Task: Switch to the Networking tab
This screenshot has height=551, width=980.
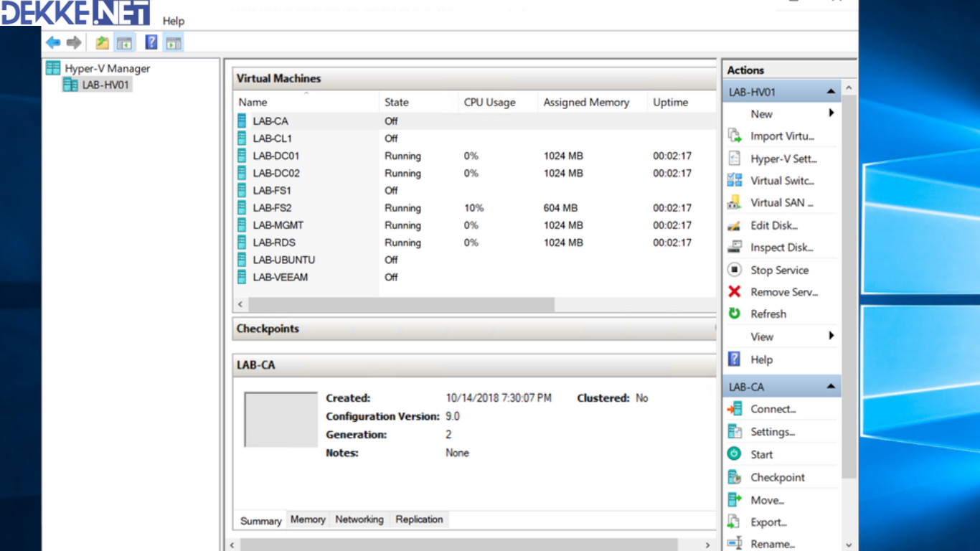Action: 359,519
